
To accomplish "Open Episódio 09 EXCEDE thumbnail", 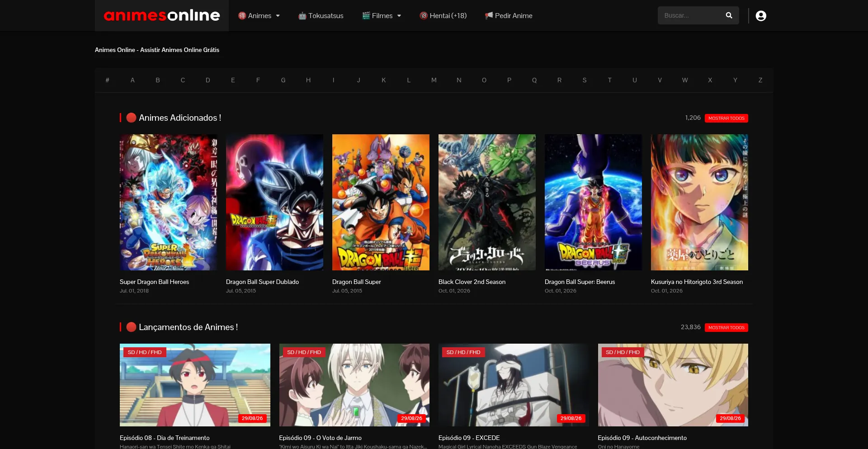I will (x=514, y=385).
